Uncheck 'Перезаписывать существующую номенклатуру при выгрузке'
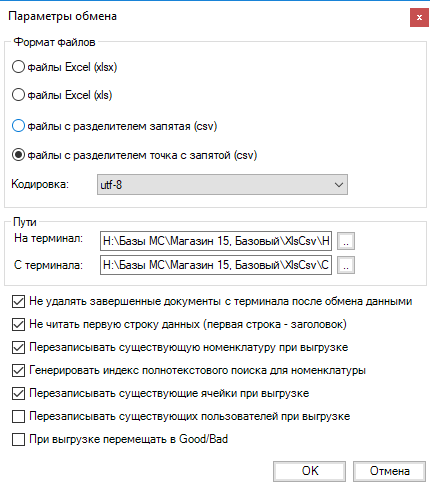The height and width of the screenshot is (488, 430). tap(18, 347)
